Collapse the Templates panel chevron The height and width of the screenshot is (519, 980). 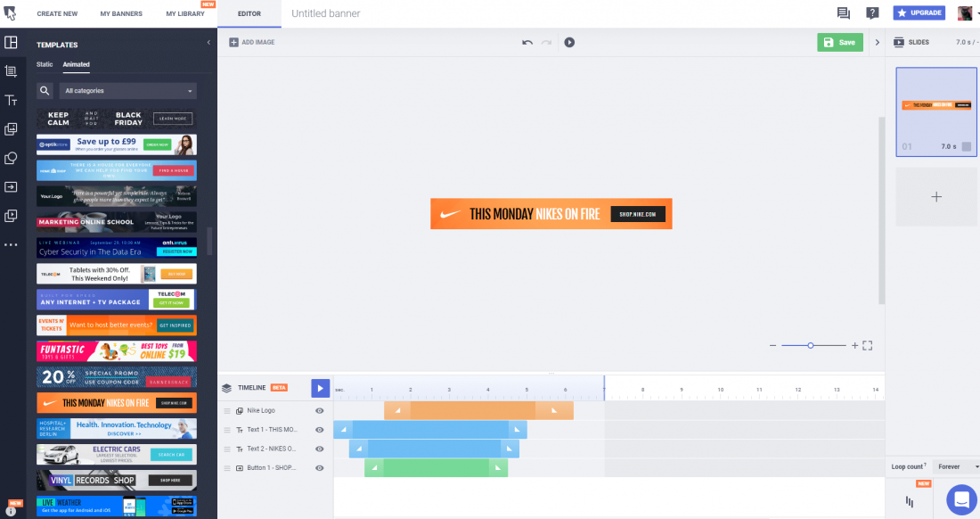click(208, 43)
